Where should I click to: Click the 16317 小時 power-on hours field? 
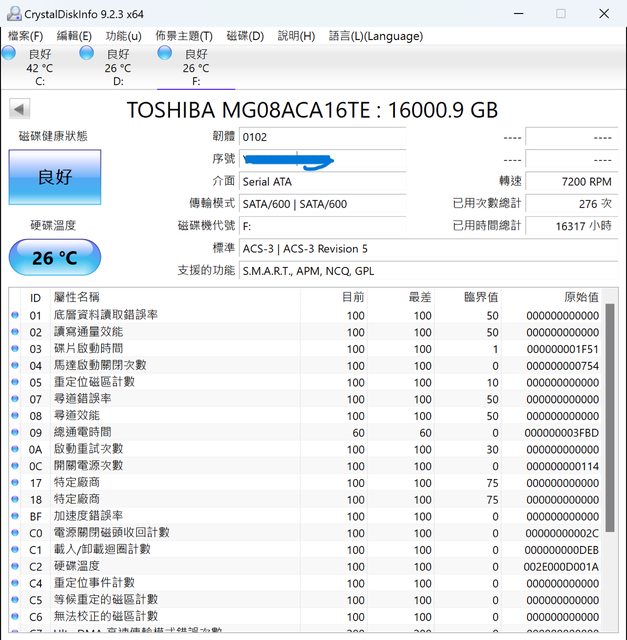[x=571, y=226]
